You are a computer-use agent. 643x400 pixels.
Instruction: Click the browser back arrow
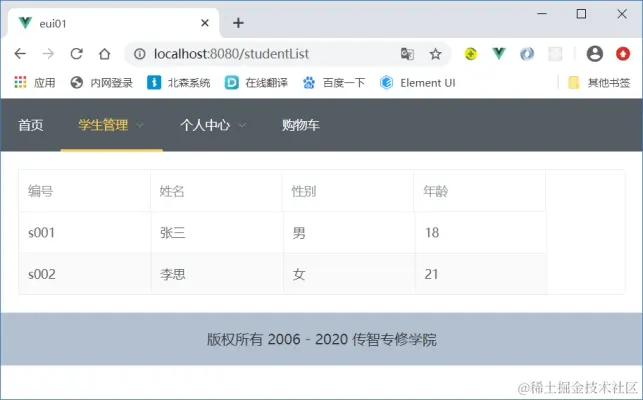pos(20,54)
